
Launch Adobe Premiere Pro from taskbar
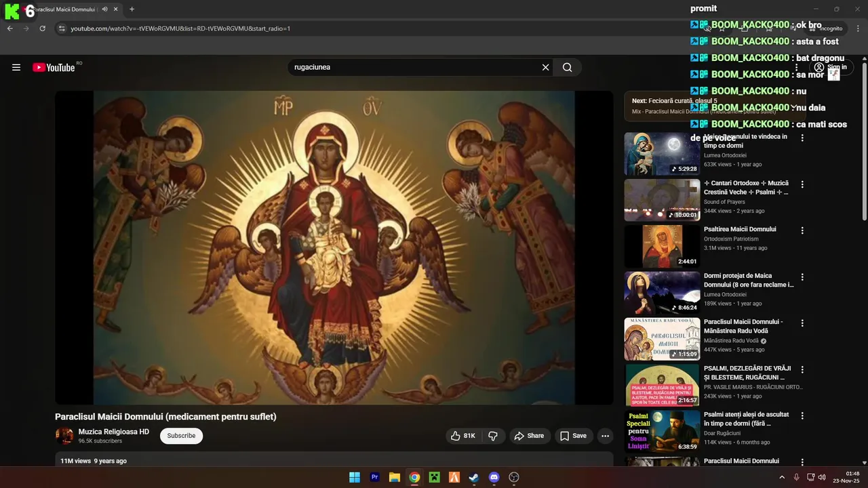coord(374,477)
